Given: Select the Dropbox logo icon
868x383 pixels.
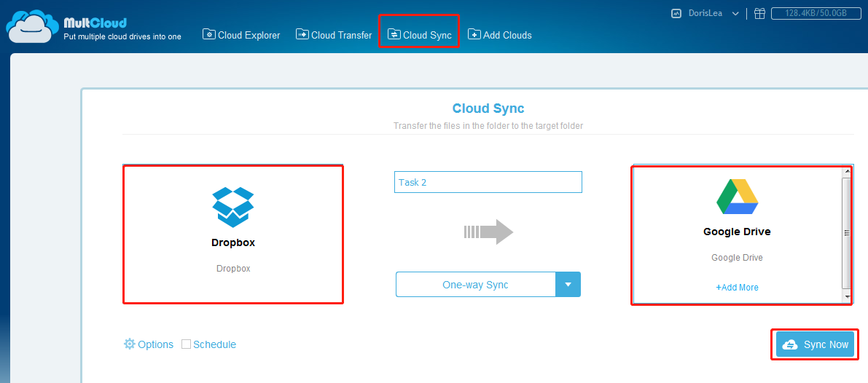Looking at the screenshot, I should point(233,207).
